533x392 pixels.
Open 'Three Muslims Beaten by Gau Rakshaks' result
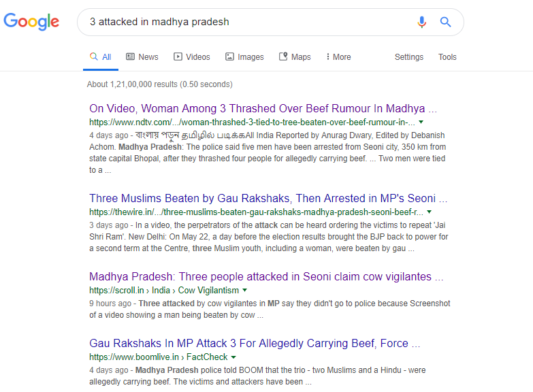pos(268,198)
